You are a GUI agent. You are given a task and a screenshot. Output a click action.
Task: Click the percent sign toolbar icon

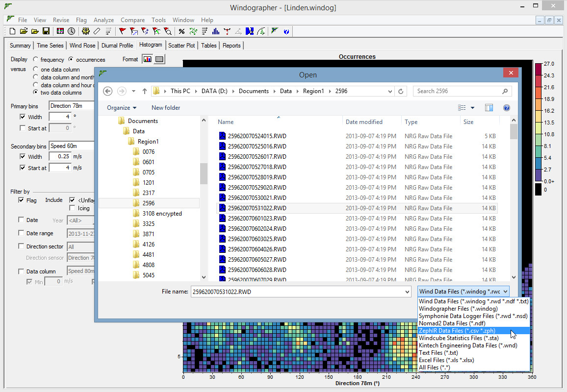click(x=181, y=31)
